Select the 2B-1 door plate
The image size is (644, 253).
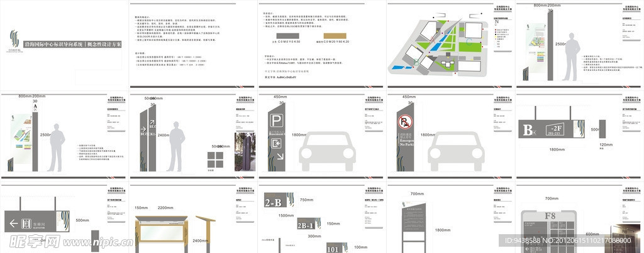click(306, 225)
